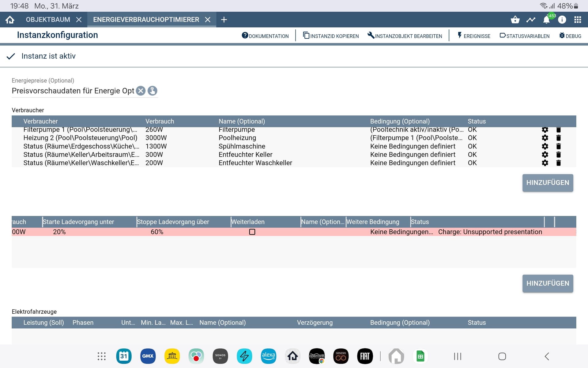Toggle the Weiterladen checkbox
The image size is (588, 368).
[x=252, y=232]
